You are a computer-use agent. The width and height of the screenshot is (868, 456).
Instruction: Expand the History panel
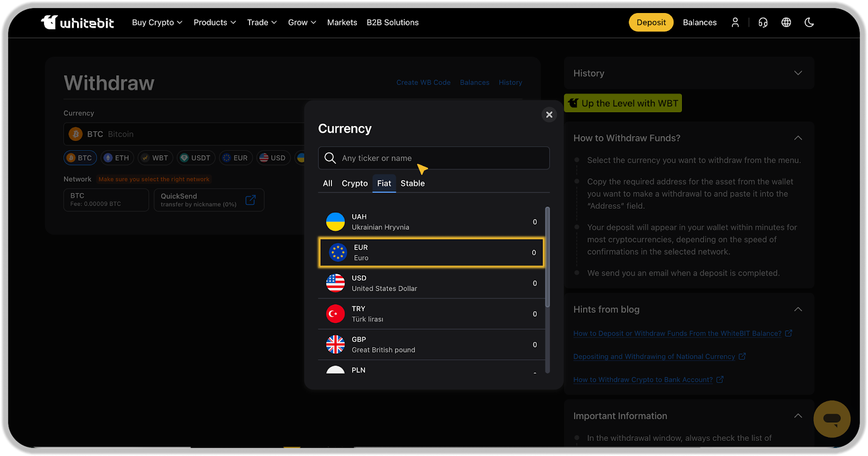pos(797,73)
